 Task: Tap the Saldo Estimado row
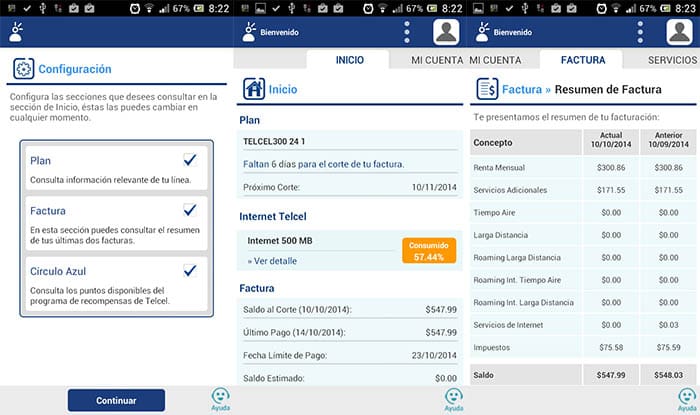(350, 378)
